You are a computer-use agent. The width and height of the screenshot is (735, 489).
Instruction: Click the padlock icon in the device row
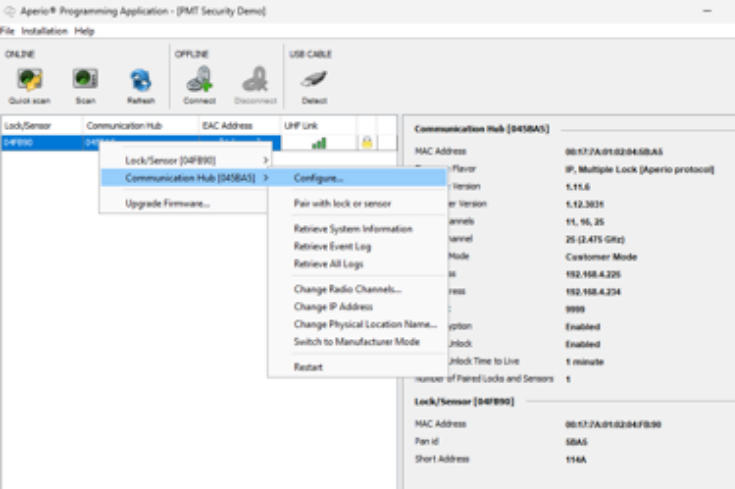[x=366, y=143]
